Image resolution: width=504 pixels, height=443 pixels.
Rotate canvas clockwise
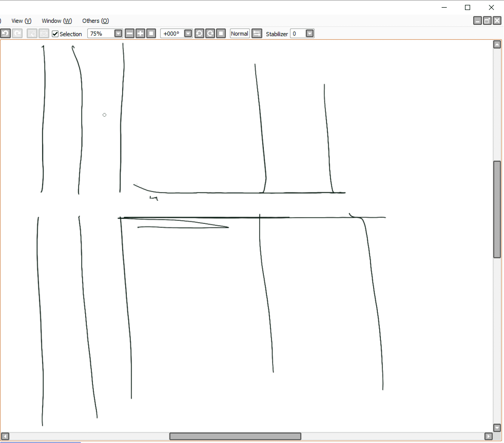pyautogui.click(x=210, y=34)
